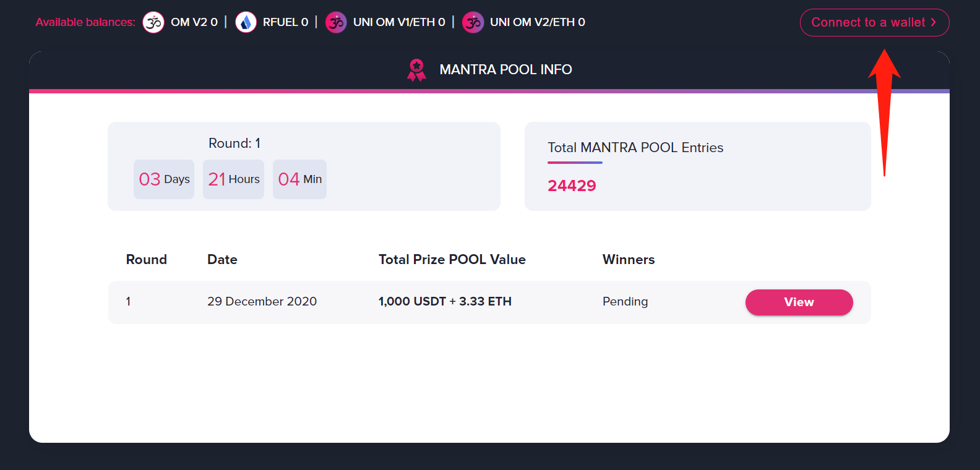Viewport: 980px width, 470px height.
Task: Click the RFUEL 0 balance text
Action: tap(285, 22)
